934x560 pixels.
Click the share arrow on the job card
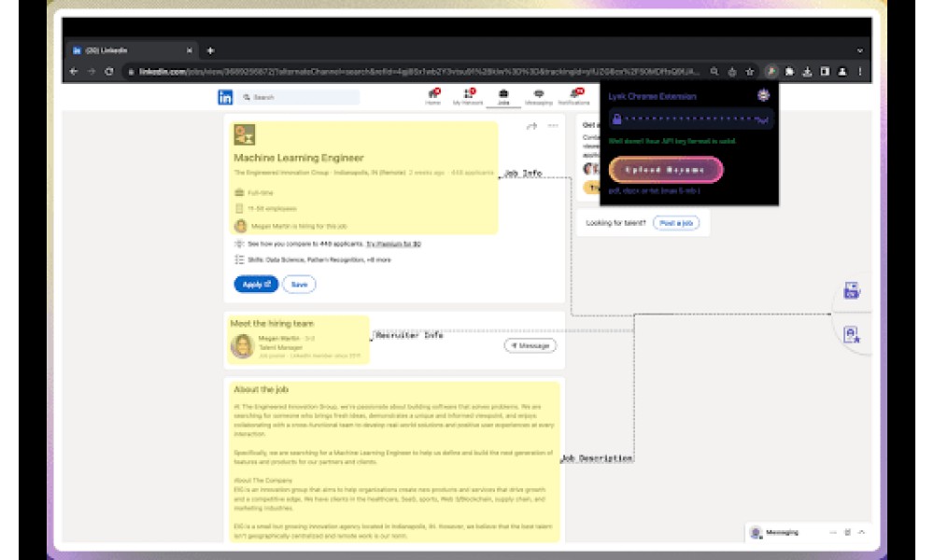click(x=532, y=126)
